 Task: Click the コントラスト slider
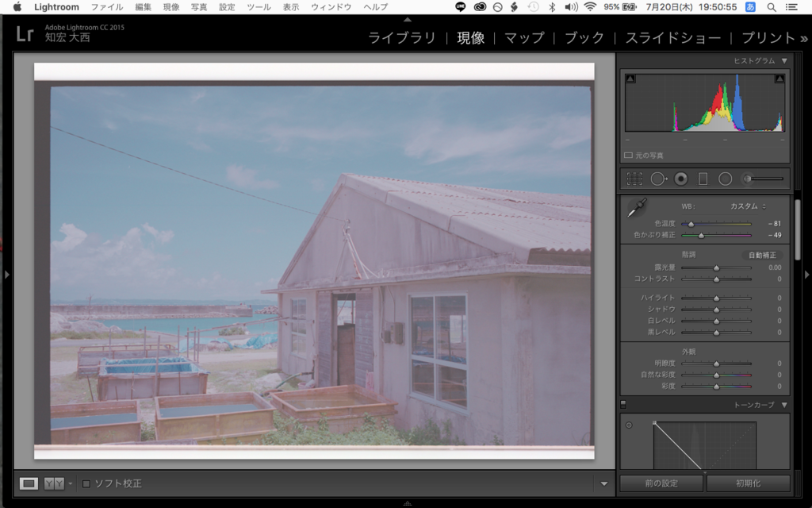[716, 279]
